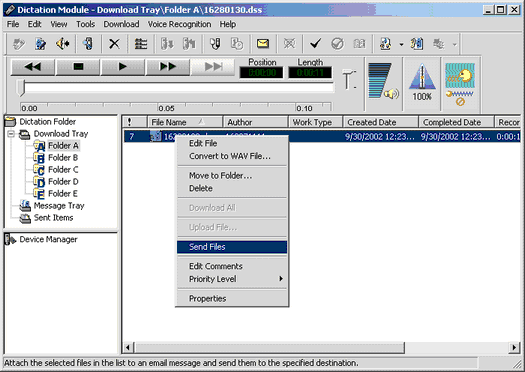Open the volume speaker control icon
The width and height of the screenshot is (525, 372).
pyautogui.click(x=383, y=81)
